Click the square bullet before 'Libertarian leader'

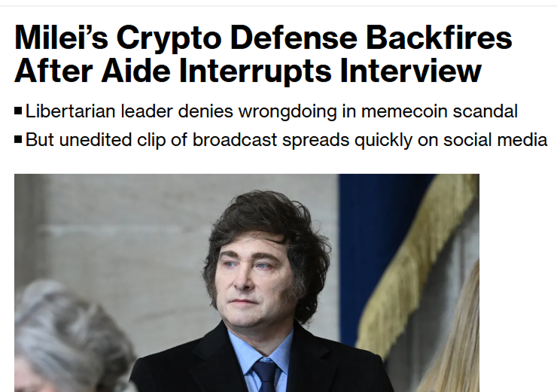[18, 111]
